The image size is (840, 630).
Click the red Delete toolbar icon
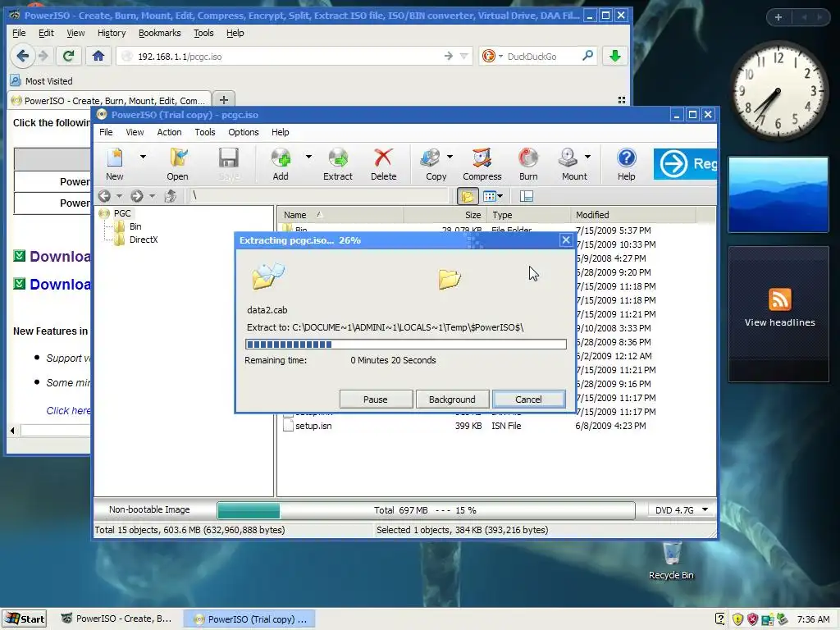tap(384, 164)
